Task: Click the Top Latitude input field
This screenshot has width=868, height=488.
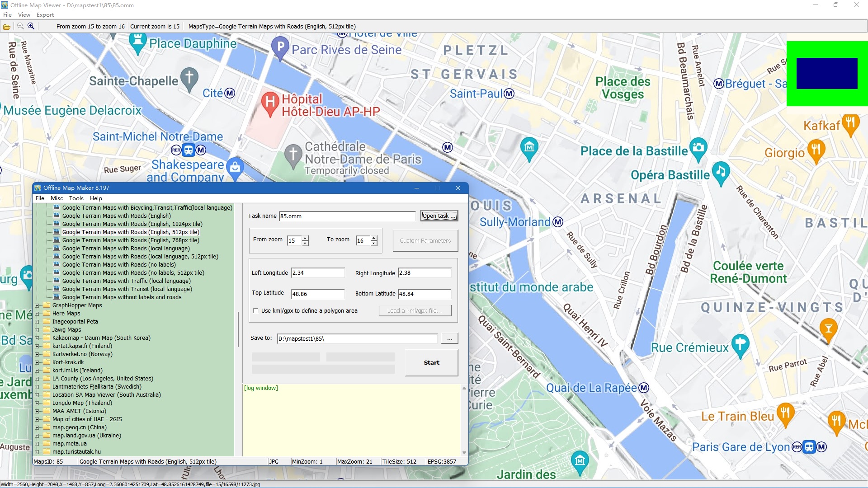Action: (318, 294)
